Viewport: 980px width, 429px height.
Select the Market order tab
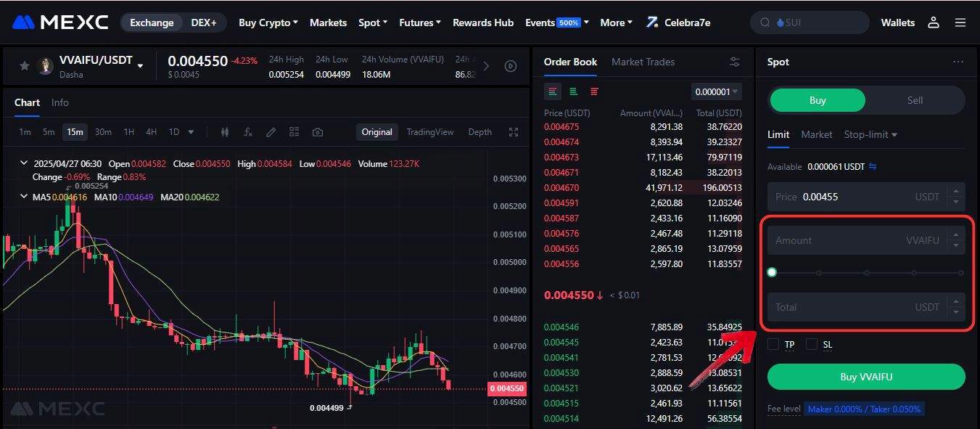(817, 134)
